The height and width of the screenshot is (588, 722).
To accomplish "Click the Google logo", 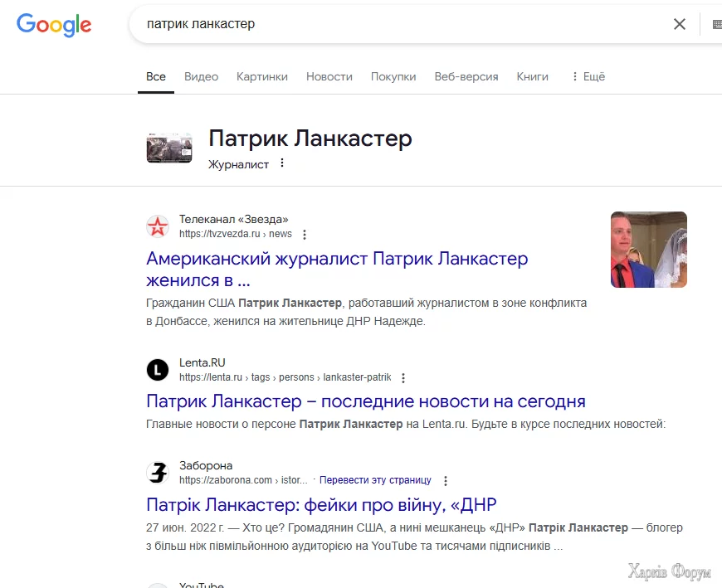I will (54, 24).
